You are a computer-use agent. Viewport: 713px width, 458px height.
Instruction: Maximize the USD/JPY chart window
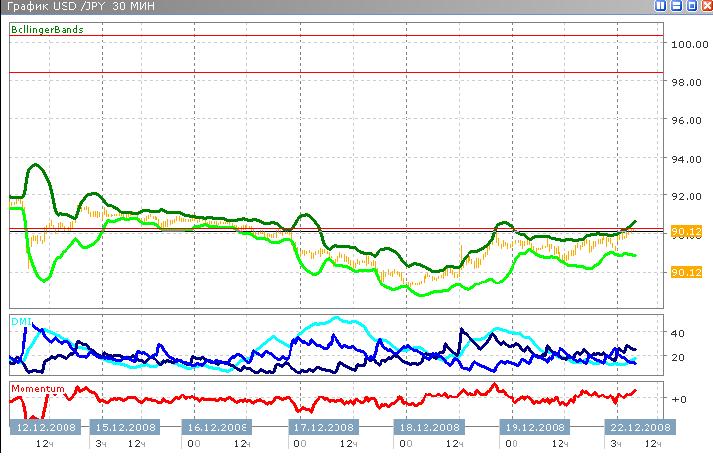click(690, 6)
